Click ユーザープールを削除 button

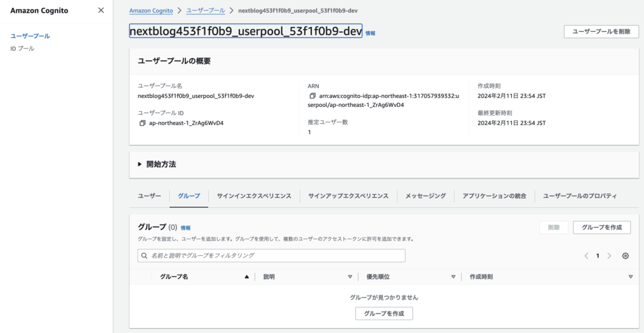(x=601, y=31)
